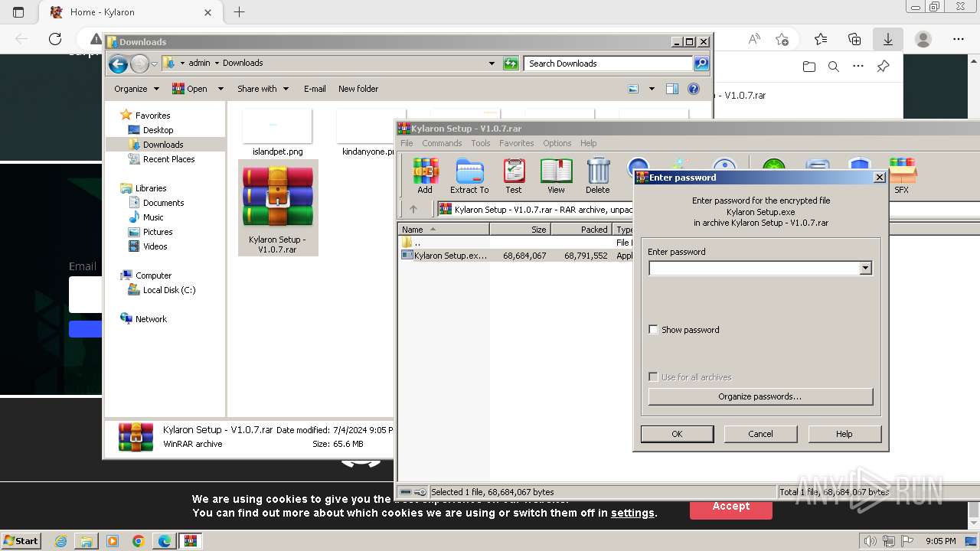Open Edge Favorites list icon
Screen dimensions: 980x551
pyautogui.click(x=821, y=39)
